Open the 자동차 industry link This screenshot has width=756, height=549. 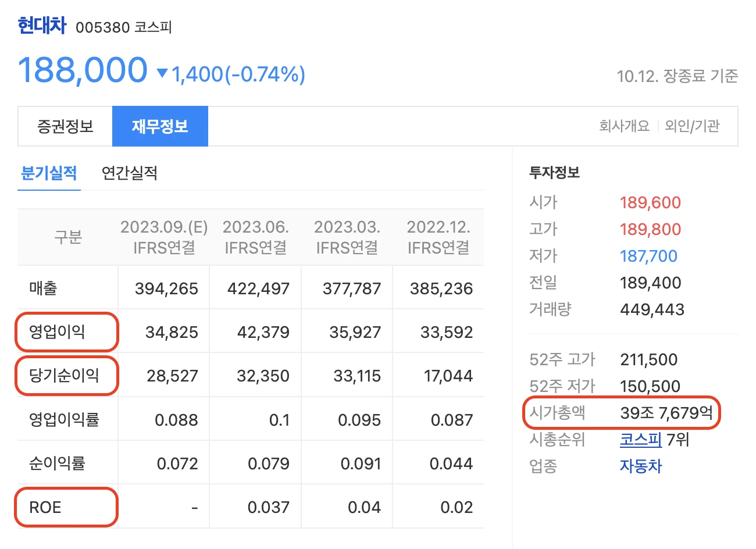click(640, 466)
